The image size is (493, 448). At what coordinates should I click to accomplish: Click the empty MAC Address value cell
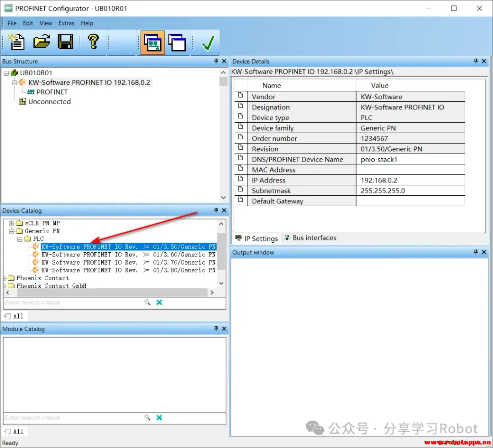click(x=410, y=170)
